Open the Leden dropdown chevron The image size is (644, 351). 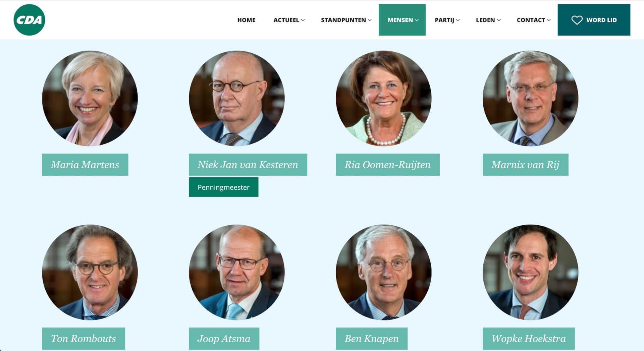[499, 20]
